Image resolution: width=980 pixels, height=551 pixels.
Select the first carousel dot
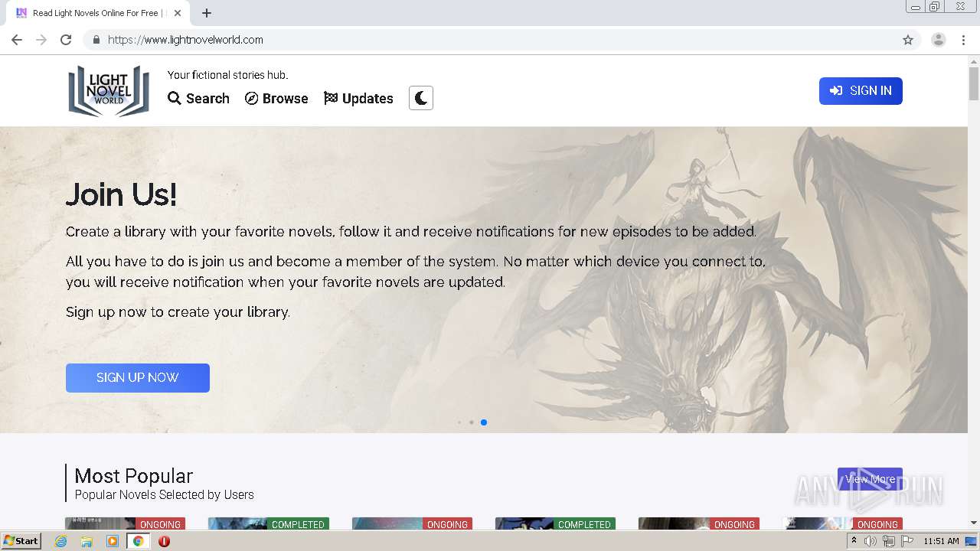click(459, 422)
